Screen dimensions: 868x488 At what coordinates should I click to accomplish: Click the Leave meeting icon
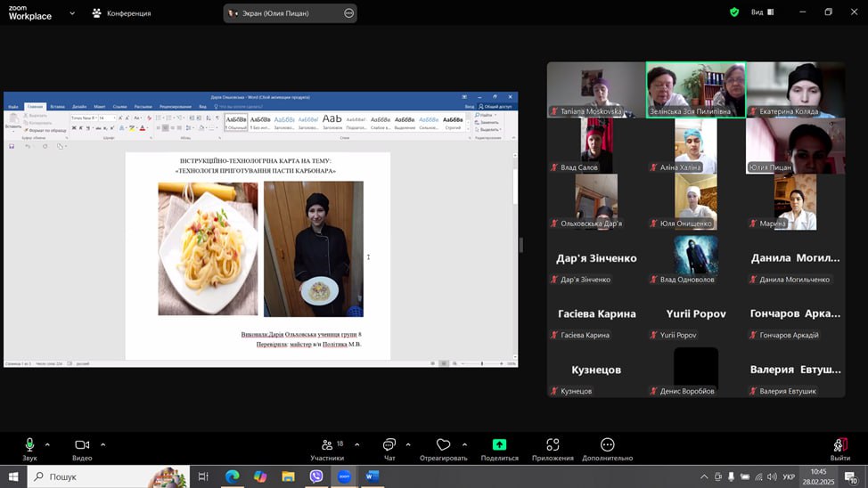pos(839,445)
